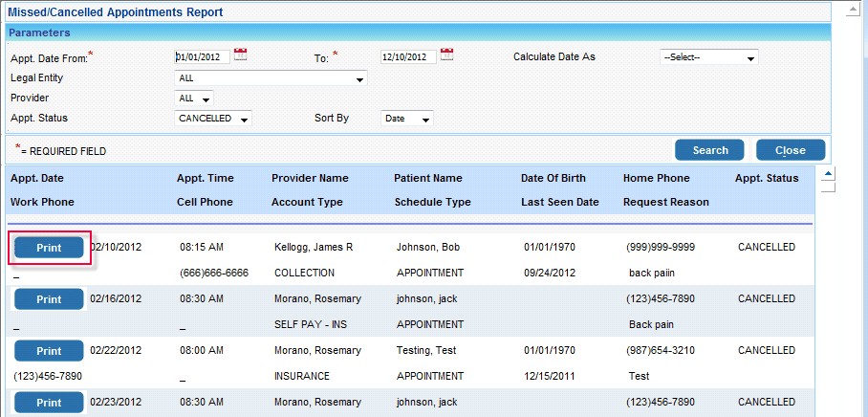This screenshot has width=868, height=417.
Task: Open calendar picker for Appt. Date From
Action: (x=240, y=55)
